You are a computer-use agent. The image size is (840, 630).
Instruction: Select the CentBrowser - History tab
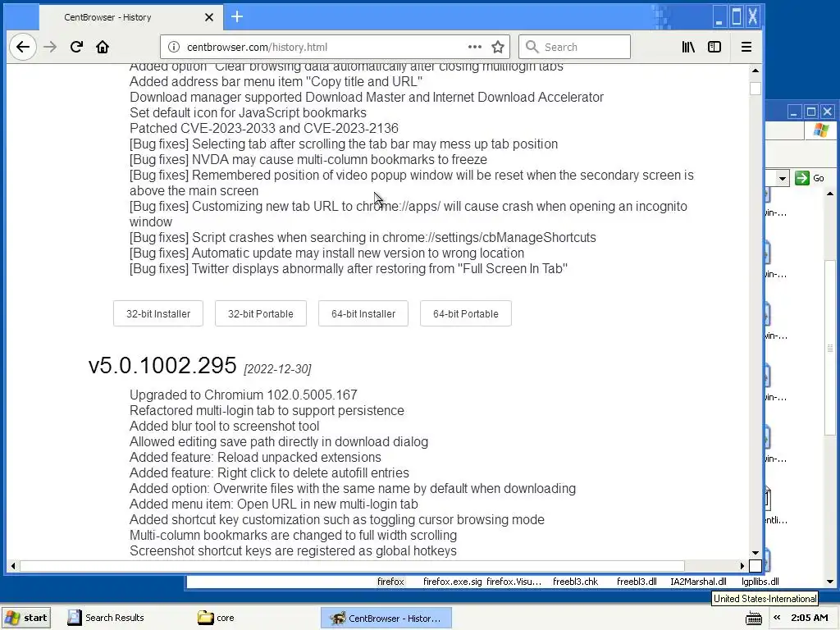point(130,17)
